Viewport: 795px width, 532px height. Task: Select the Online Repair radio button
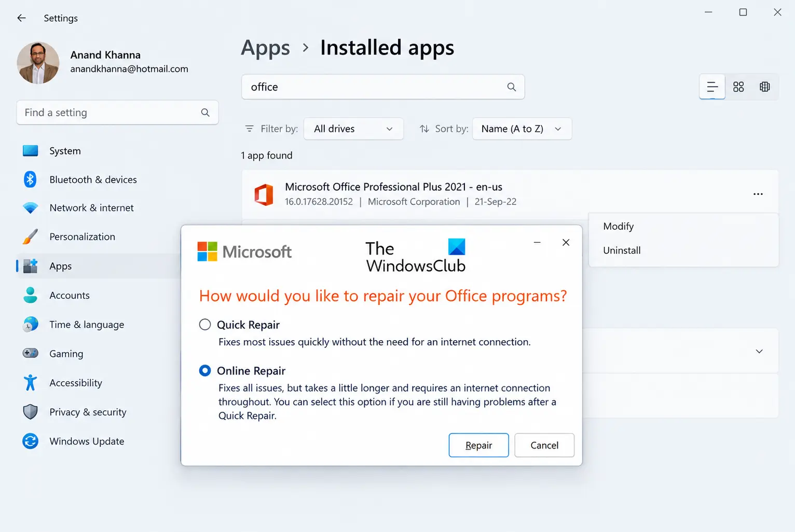click(x=205, y=370)
